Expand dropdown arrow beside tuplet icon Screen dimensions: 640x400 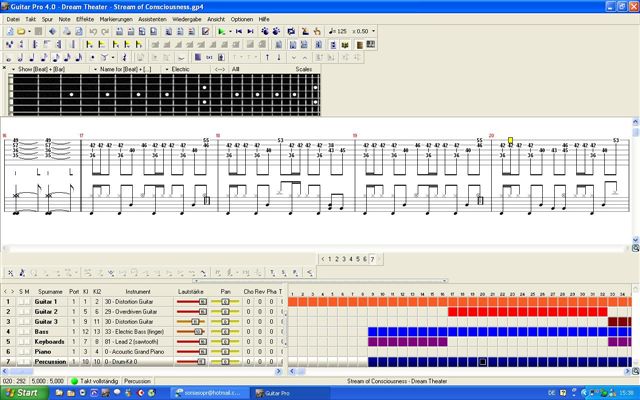tap(113, 58)
